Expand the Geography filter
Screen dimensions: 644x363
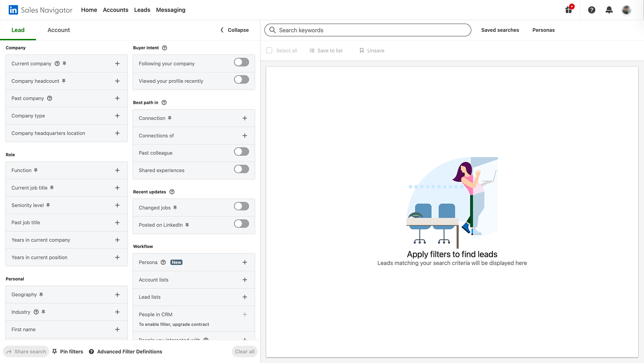pos(117,295)
